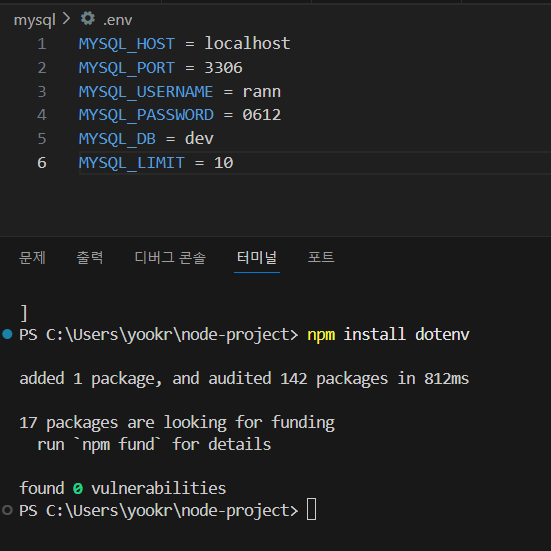Select the mysql breadcrumb folder
The width and height of the screenshot is (551, 551).
point(34,20)
